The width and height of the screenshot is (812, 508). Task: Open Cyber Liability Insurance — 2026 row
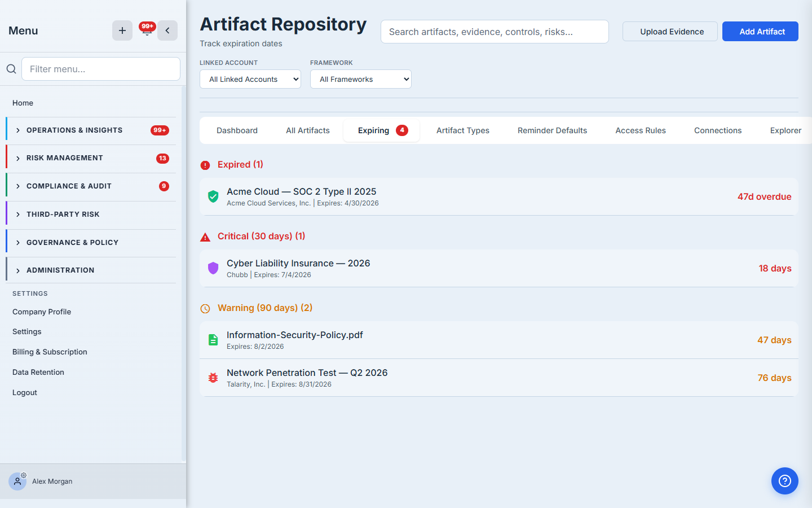(x=499, y=268)
